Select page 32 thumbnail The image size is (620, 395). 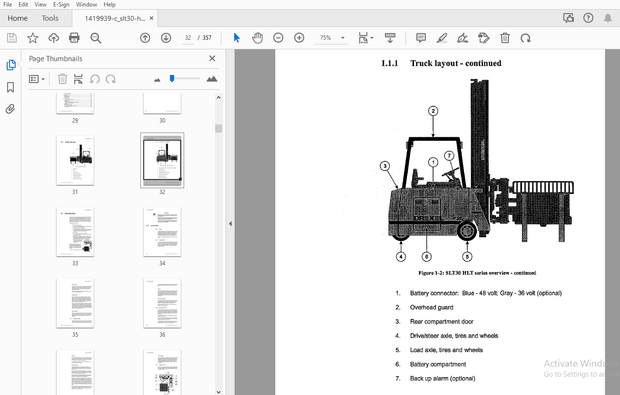(162, 160)
